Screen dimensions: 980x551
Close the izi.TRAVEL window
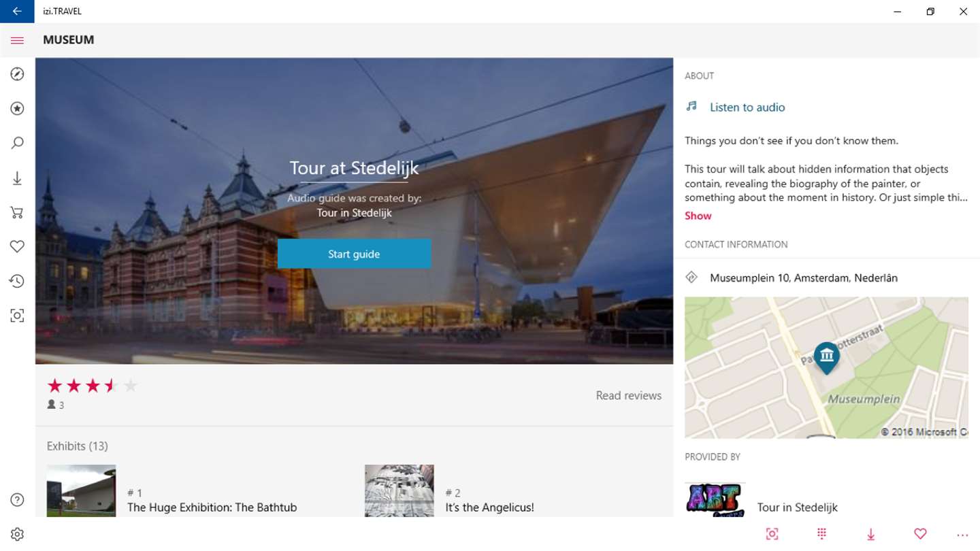pos(963,12)
